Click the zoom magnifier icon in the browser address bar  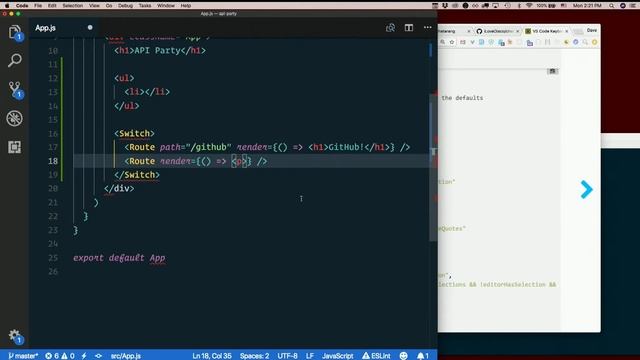click(442, 42)
